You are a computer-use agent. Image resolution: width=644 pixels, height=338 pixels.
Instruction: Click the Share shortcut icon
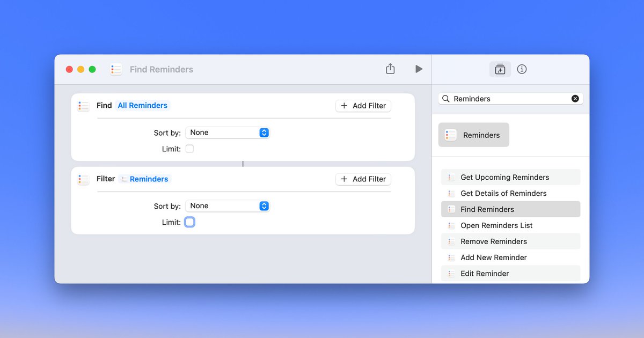[390, 69]
